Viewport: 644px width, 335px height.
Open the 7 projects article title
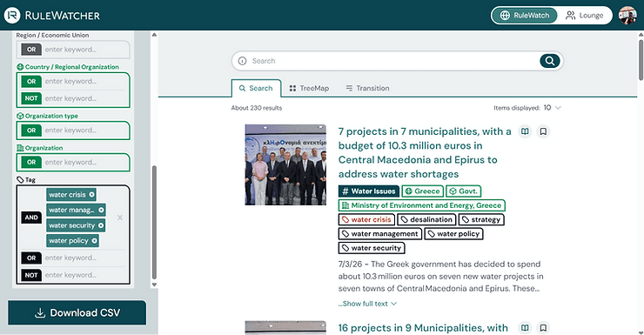(x=425, y=153)
